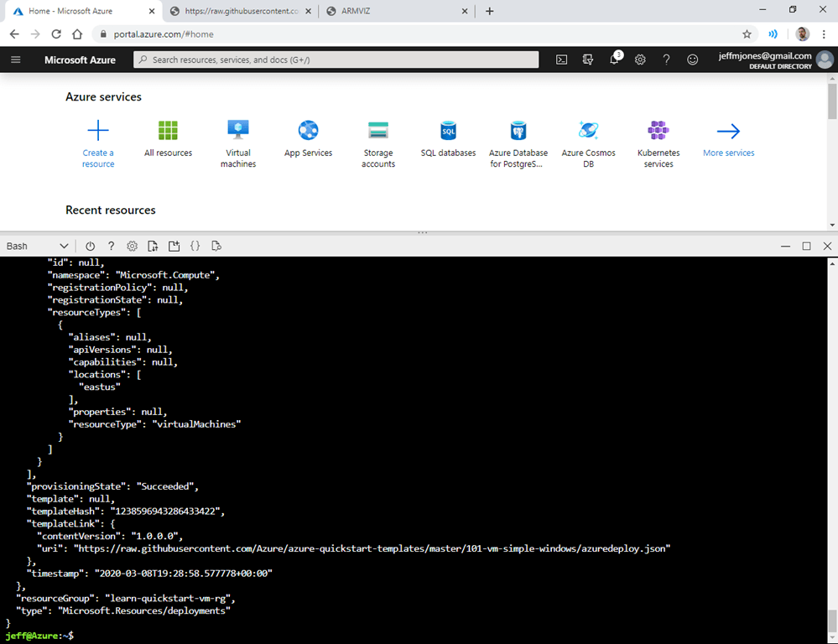Click the portal page vertical scrollbar
The height and width of the screenshot is (644, 838).
832,101
